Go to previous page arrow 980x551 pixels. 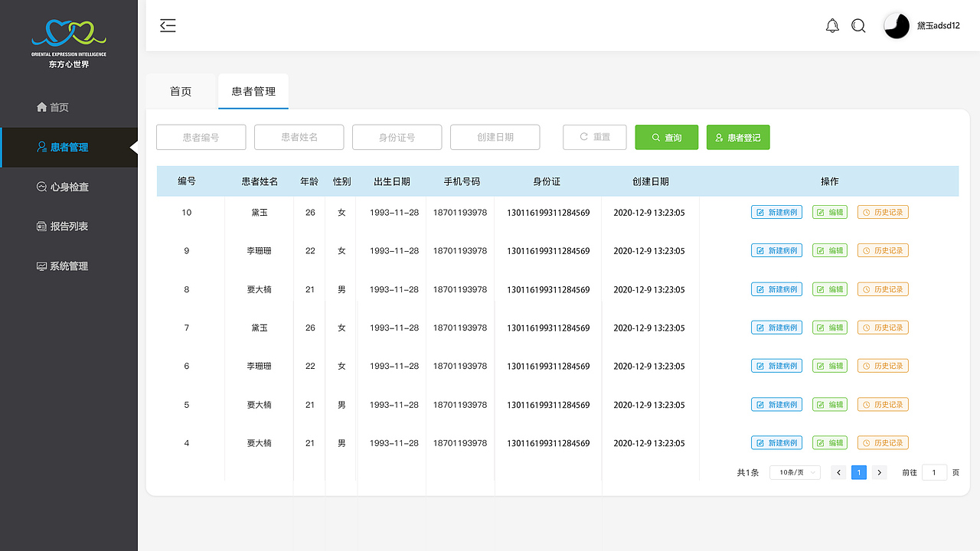point(839,472)
